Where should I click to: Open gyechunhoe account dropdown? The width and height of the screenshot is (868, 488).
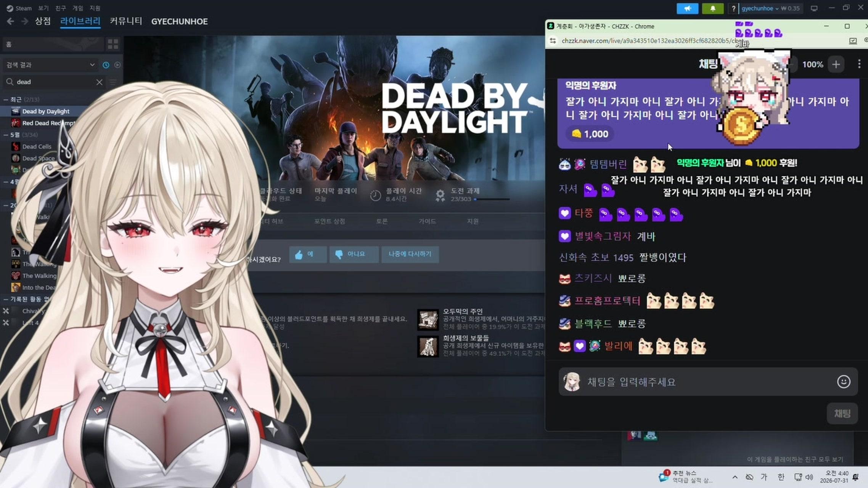point(760,8)
